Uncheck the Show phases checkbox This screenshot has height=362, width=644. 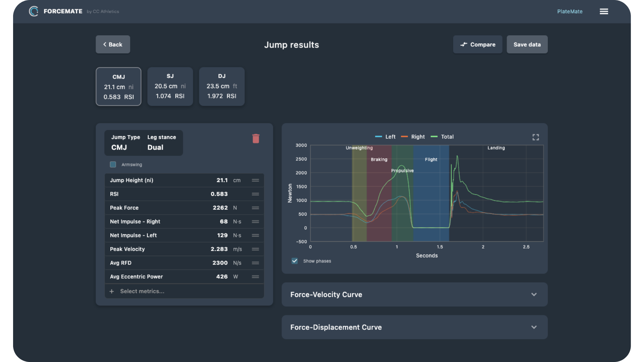click(x=294, y=261)
